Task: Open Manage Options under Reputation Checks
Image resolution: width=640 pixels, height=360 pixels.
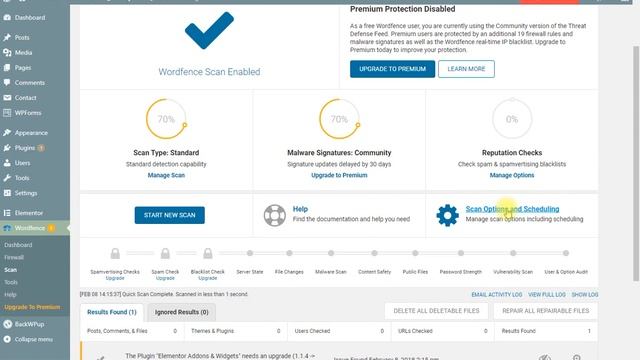Action: (x=512, y=175)
